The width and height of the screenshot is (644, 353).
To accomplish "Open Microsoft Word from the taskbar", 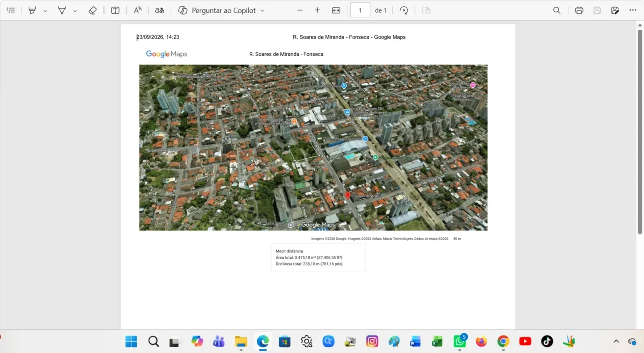I will click(x=415, y=341).
